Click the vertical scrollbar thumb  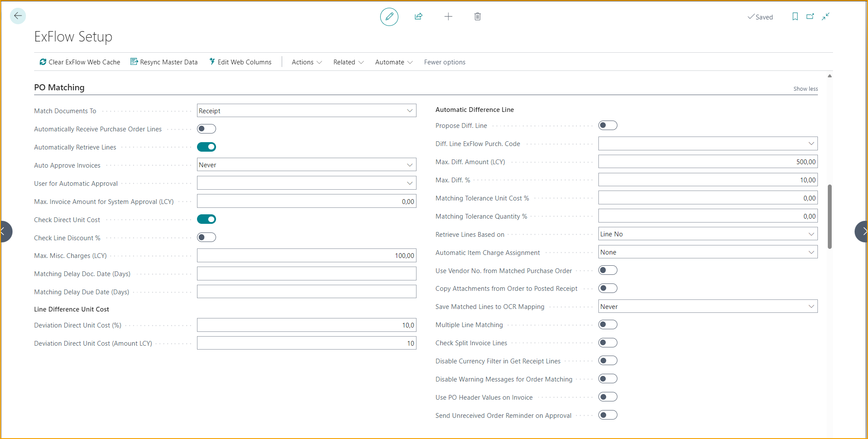(830, 216)
